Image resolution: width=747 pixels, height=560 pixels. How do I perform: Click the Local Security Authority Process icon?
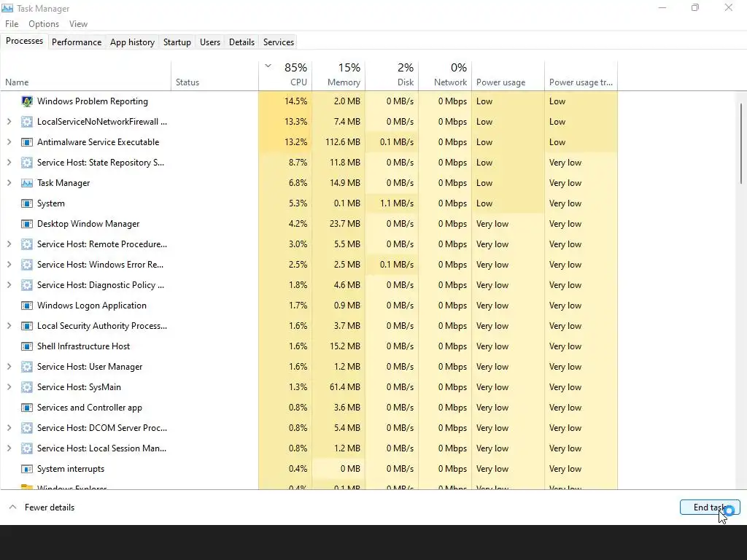tap(27, 326)
